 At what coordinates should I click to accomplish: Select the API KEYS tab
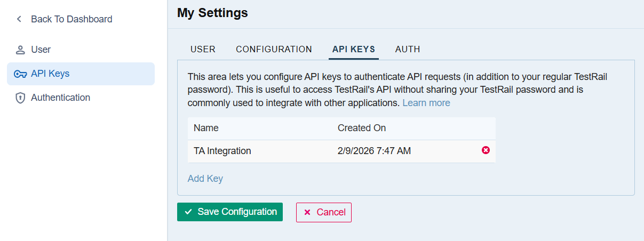point(353,49)
